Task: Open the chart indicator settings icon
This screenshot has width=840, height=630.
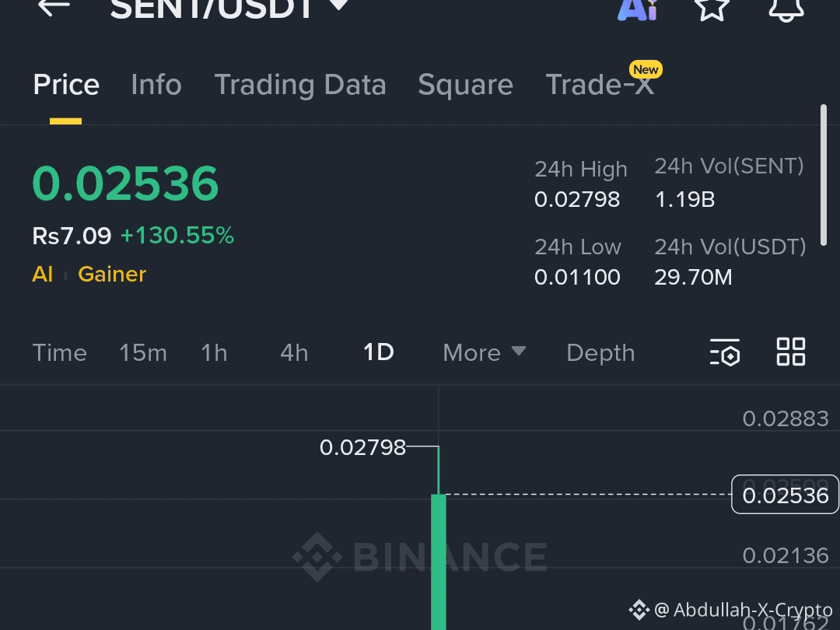Action: coord(724,352)
